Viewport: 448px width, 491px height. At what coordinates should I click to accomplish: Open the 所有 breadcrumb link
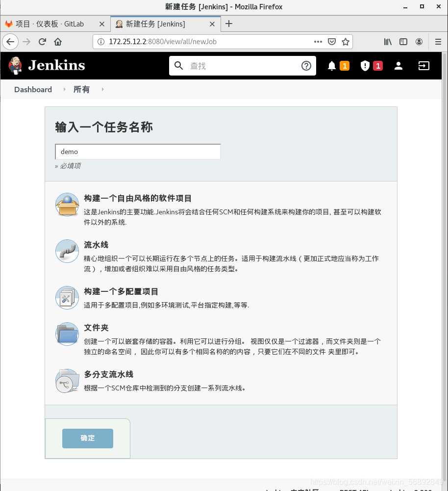(x=81, y=90)
